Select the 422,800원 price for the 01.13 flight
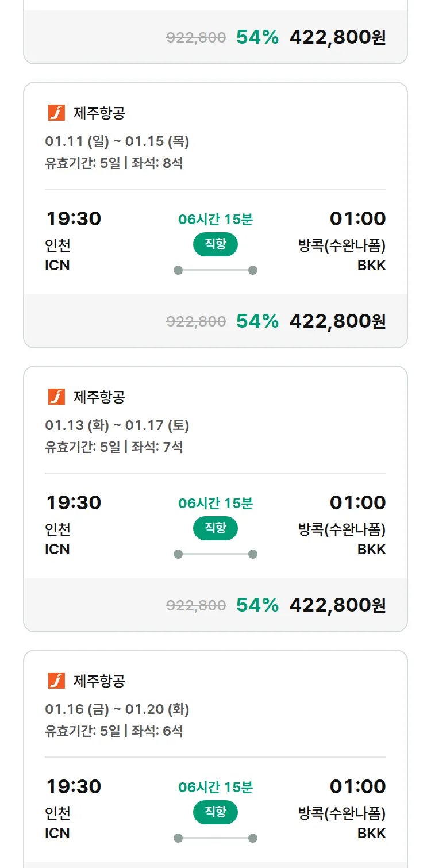 (x=337, y=605)
